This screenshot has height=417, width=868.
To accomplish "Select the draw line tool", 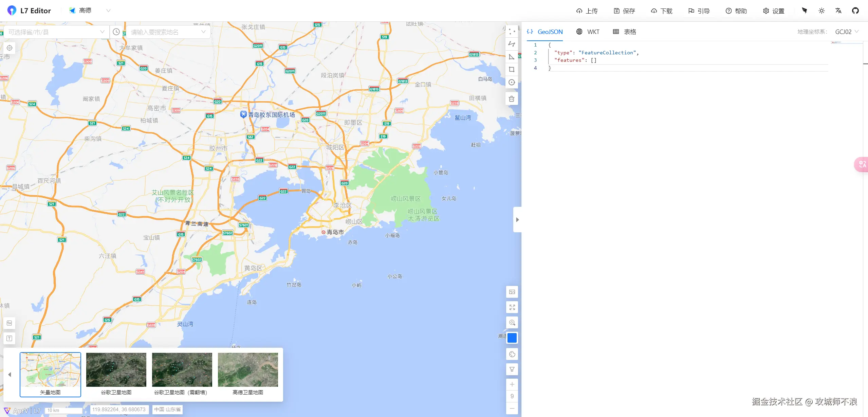I will (x=512, y=44).
